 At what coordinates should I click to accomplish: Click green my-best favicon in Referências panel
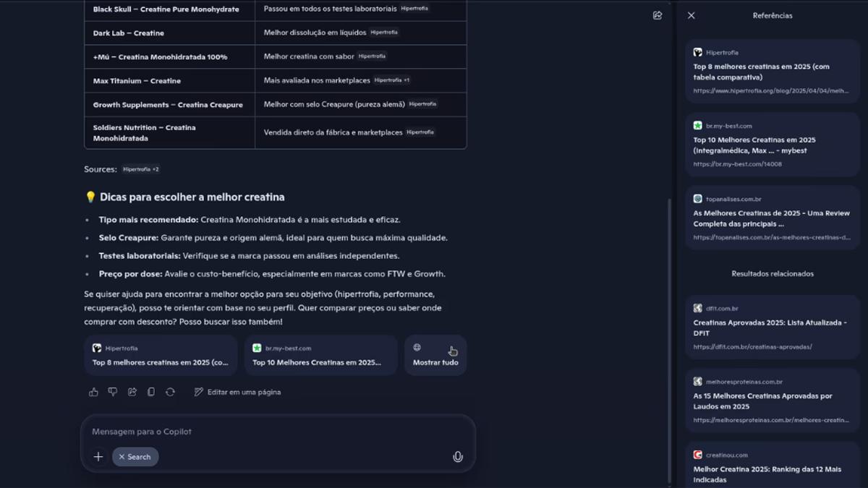697,126
